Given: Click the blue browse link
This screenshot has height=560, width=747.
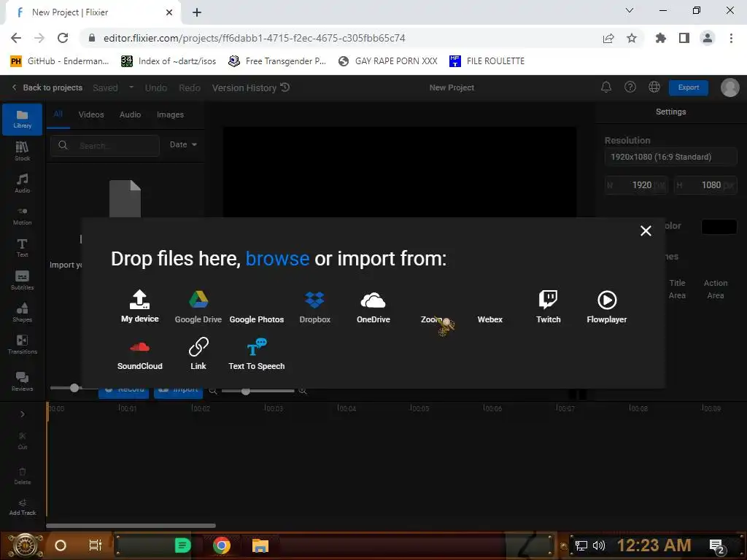Looking at the screenshot, I should pyautogui.click(x=277, y=259).
